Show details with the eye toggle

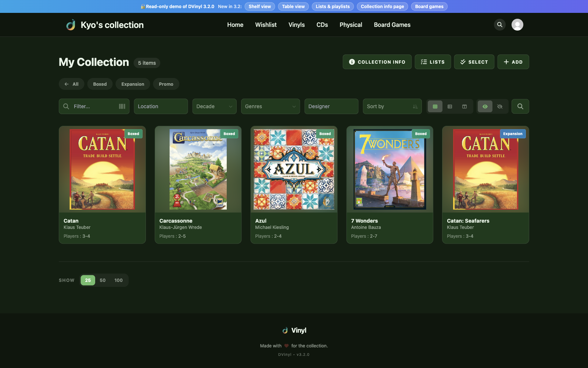point(485,106)
